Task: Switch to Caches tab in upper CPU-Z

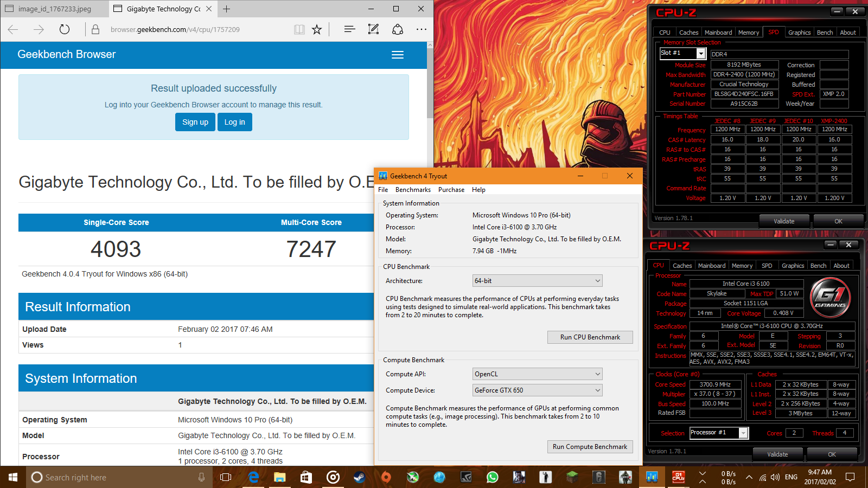Action: 688,33
